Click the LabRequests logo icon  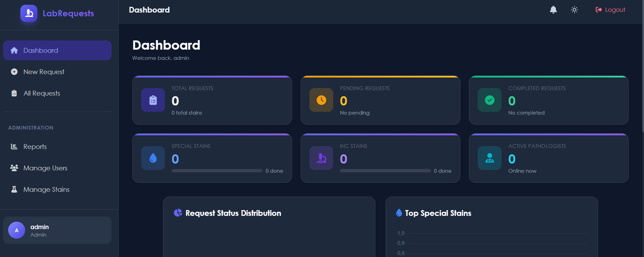tap(29, 13)
